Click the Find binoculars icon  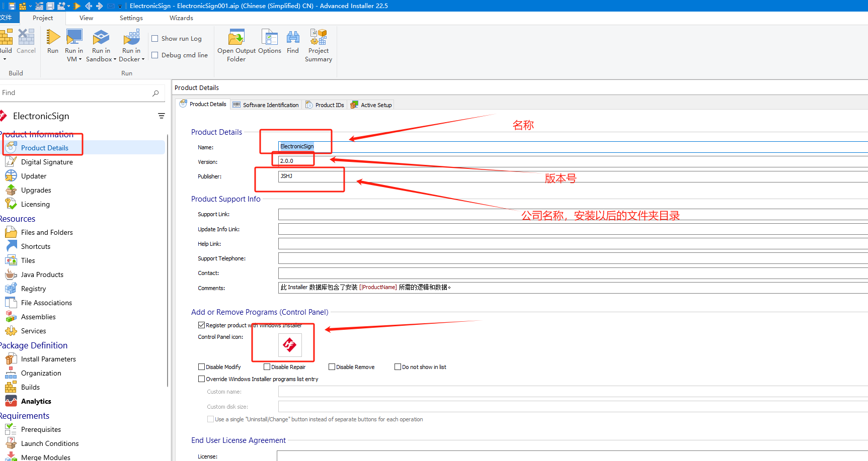293,37
